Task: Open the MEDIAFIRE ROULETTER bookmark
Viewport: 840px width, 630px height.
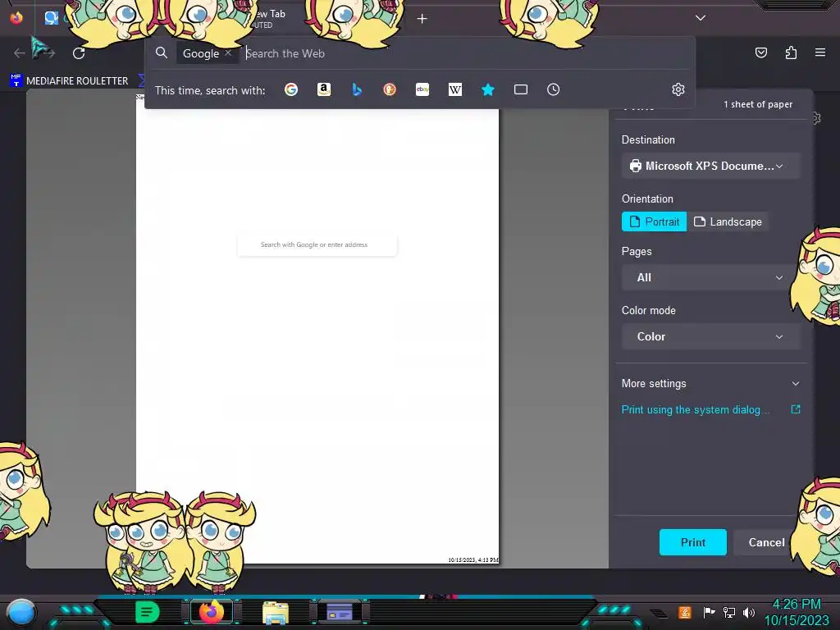Action: click(x=69, y=81)
